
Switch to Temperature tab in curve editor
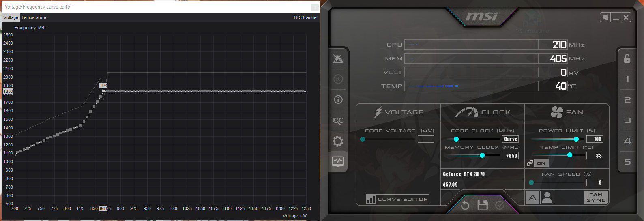34,17
